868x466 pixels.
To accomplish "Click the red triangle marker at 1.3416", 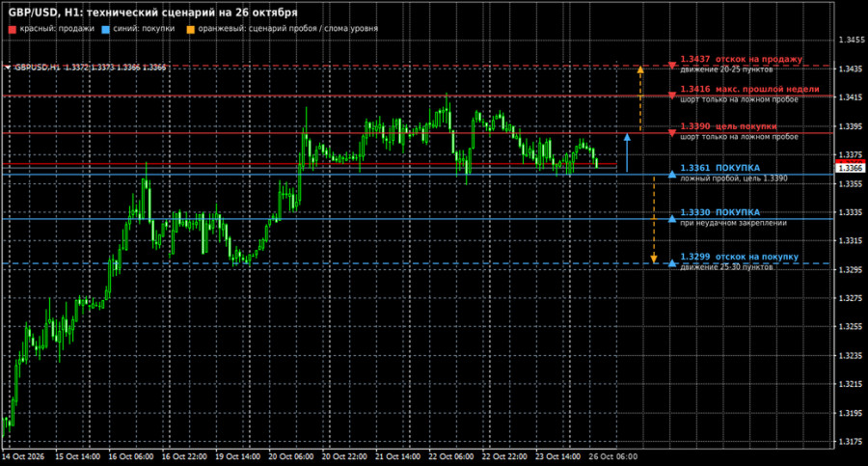I will [x=672, y=96].
